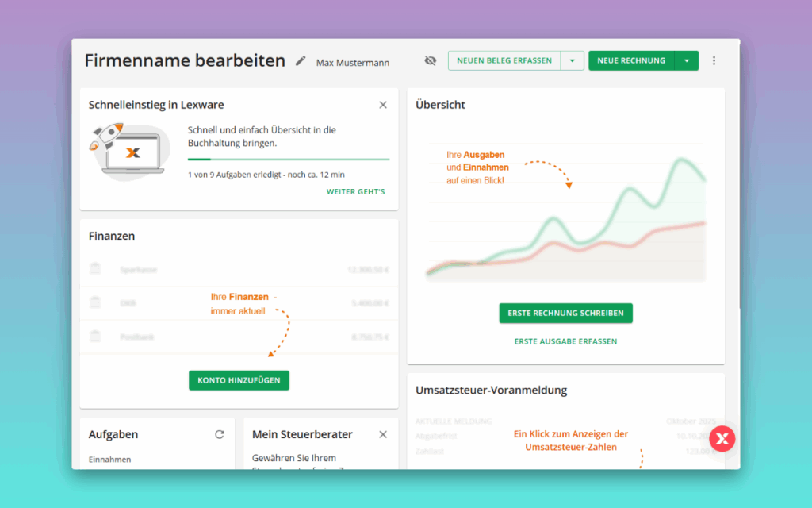Viewport: 812px width, 508px height.
Task: Expand the Neue Rechnung dropdown arrow
Action: tap(687, 60)
